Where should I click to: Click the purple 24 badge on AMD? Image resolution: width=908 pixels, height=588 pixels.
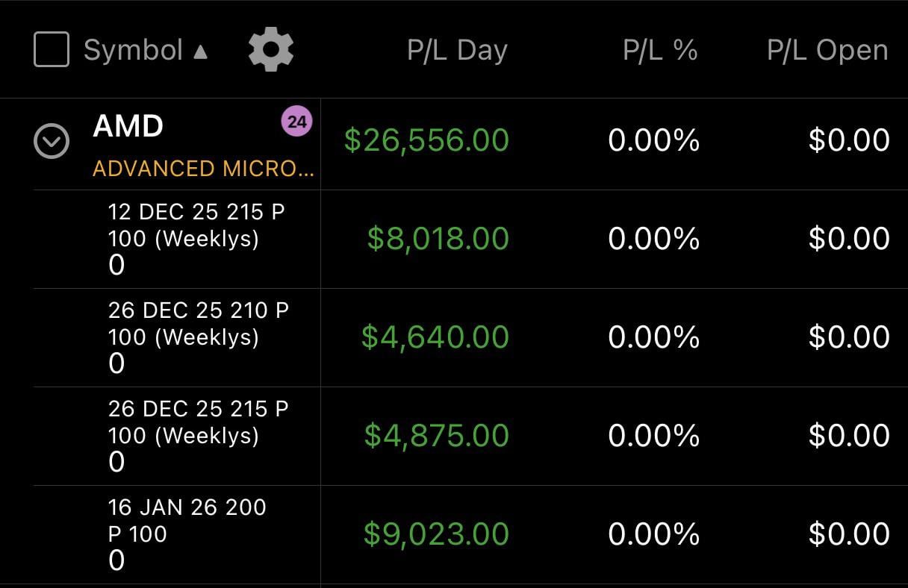(296, 122)
